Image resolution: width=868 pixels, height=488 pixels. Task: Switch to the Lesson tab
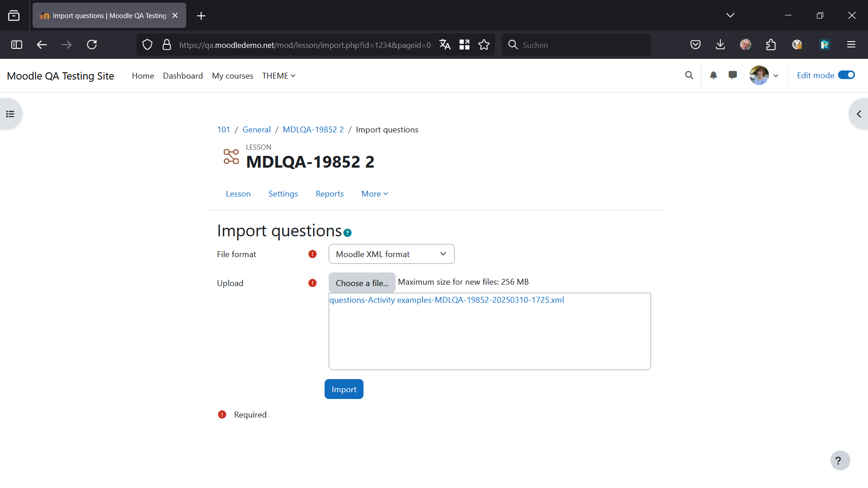pyautogui.click(x=238, y=194)
